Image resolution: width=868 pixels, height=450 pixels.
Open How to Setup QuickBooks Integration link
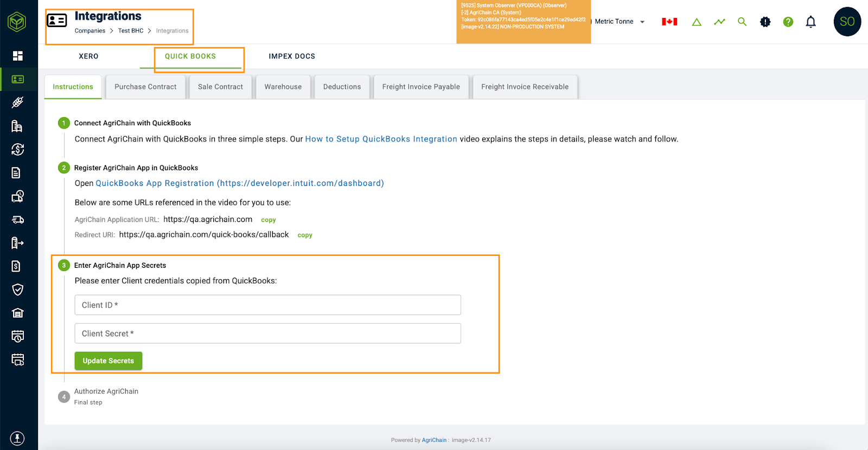tap(381, 139)
